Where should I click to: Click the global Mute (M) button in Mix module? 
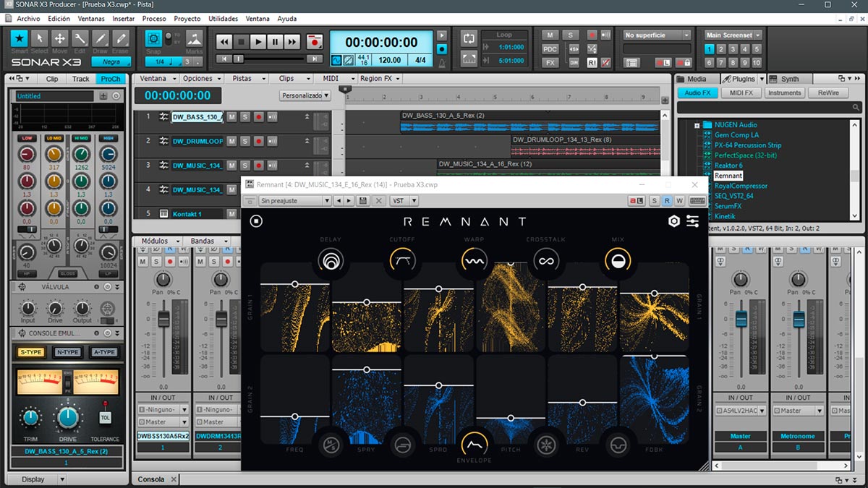point(550,35)
